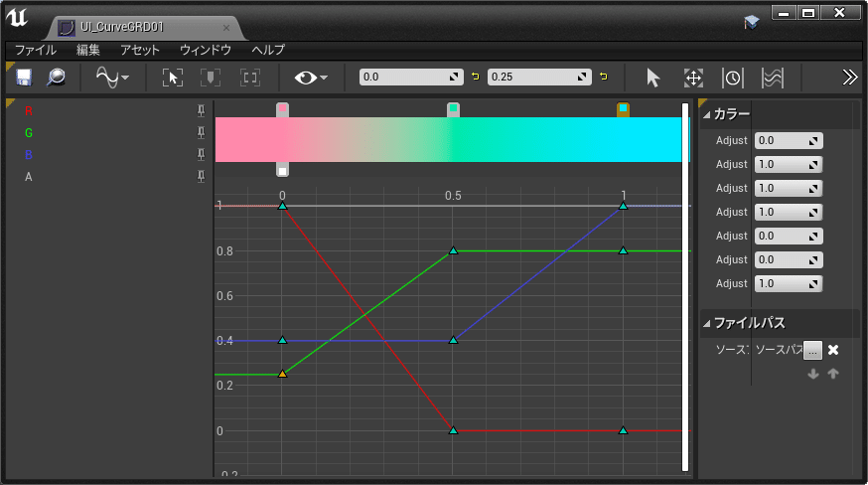868x485 pixels.
Task: Select the retime clock tool
Action: point(732,78)
